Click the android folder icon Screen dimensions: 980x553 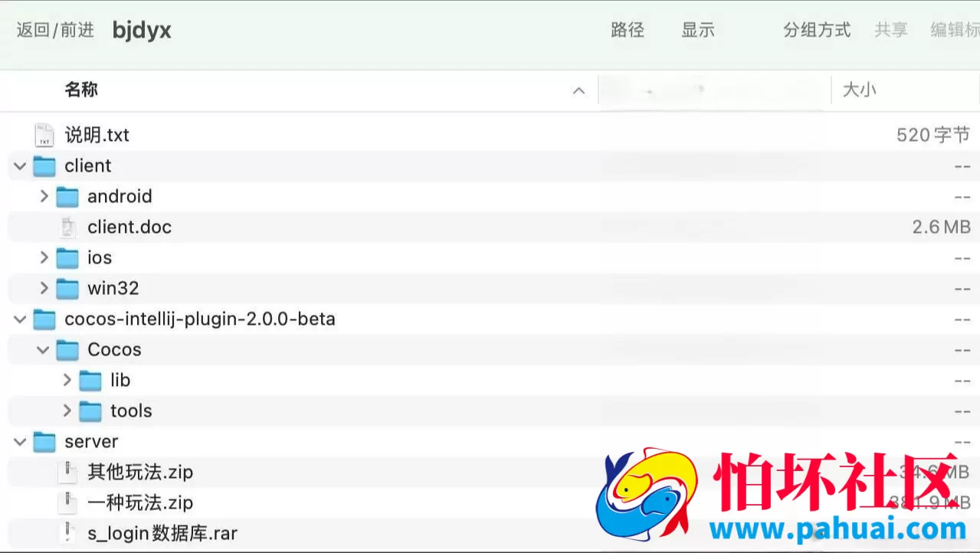[x=67, y=197]
